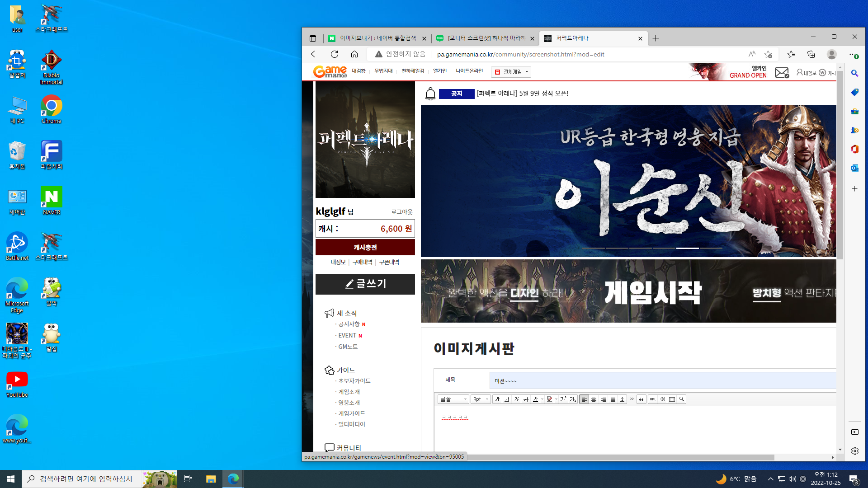Open the 전체게임 dropdown
Viewport: 868px width, 488px height.
(511, 72)
